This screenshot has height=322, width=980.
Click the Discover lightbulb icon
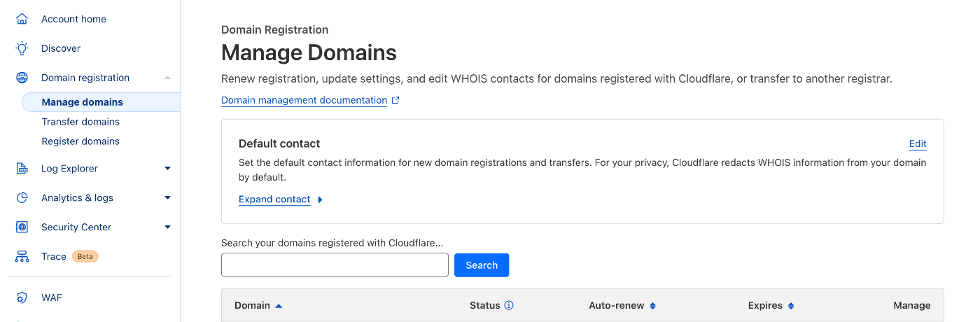click(x=22, y=48)
